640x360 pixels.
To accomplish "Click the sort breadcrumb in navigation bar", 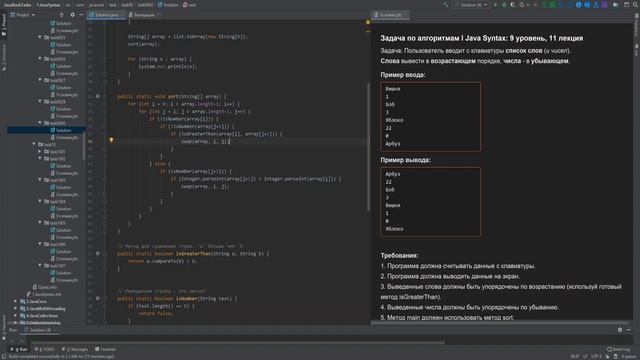I will tap(189, 5).
